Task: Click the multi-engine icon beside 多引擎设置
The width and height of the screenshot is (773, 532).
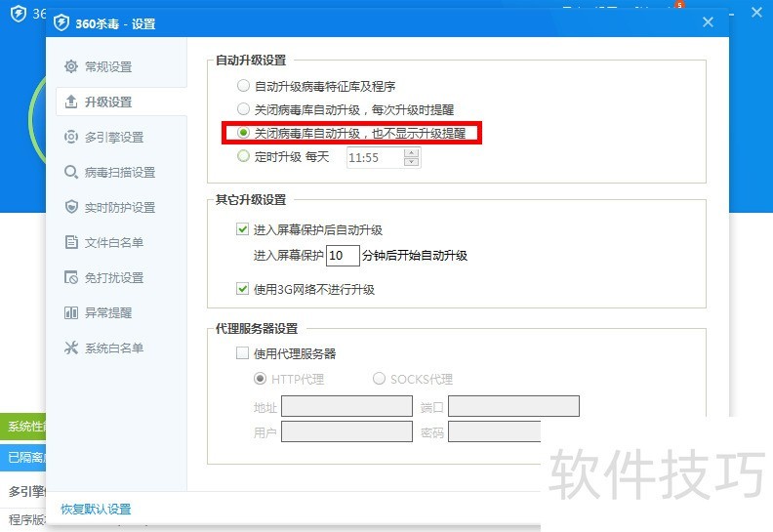Action: (71, 137)
